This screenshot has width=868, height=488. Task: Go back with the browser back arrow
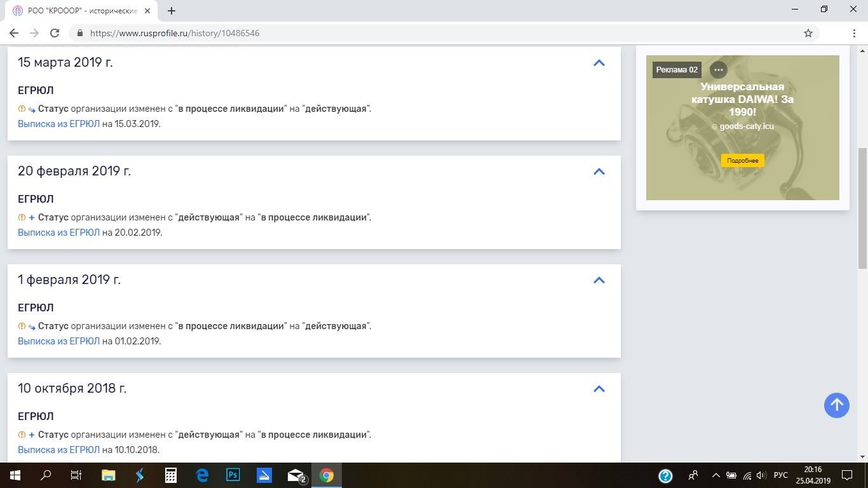(x=14, y=33)
